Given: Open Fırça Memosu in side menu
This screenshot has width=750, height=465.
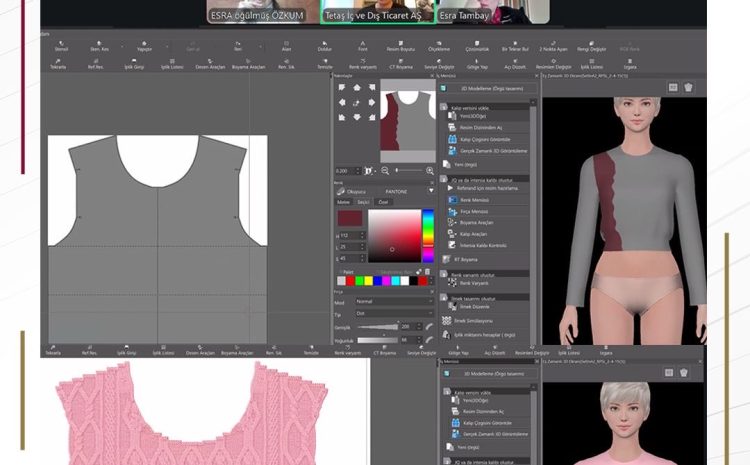Looking at the screenshot, I should tap(473, 210).
